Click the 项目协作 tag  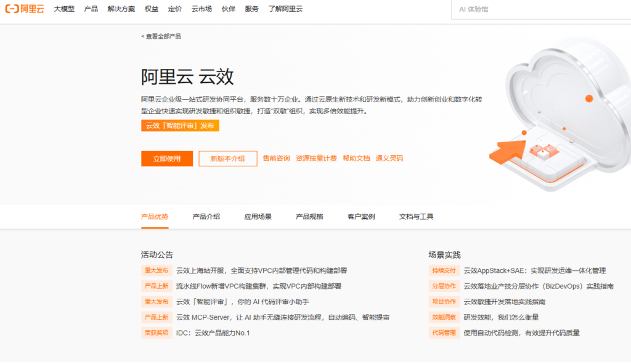tap(444, 302)
